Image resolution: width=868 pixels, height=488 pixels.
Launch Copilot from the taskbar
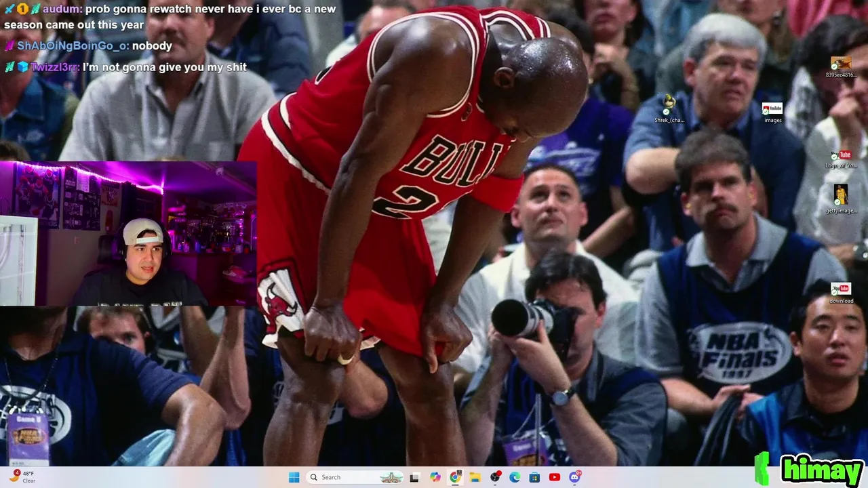(435, 477)
